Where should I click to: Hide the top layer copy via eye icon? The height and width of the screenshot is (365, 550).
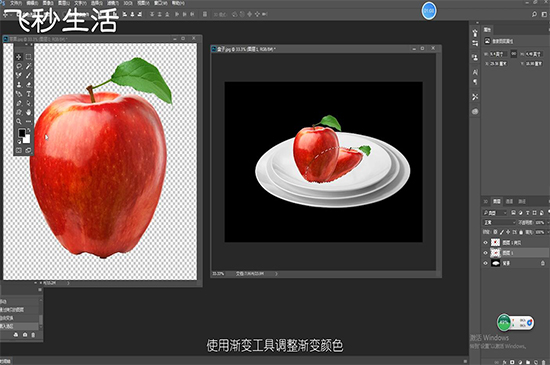486,242
